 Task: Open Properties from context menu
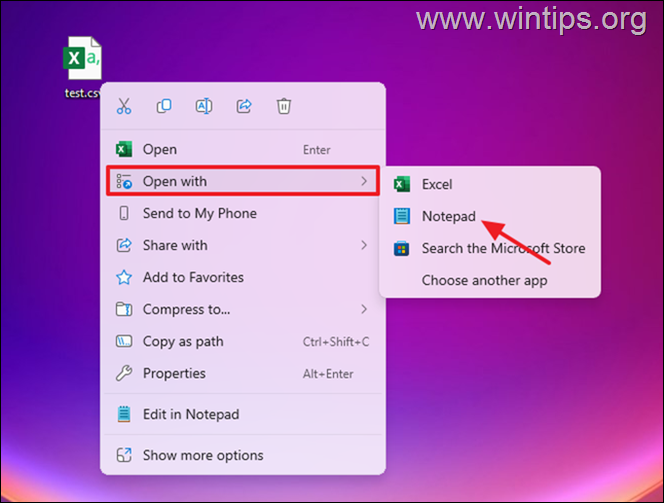click(174, 373)
